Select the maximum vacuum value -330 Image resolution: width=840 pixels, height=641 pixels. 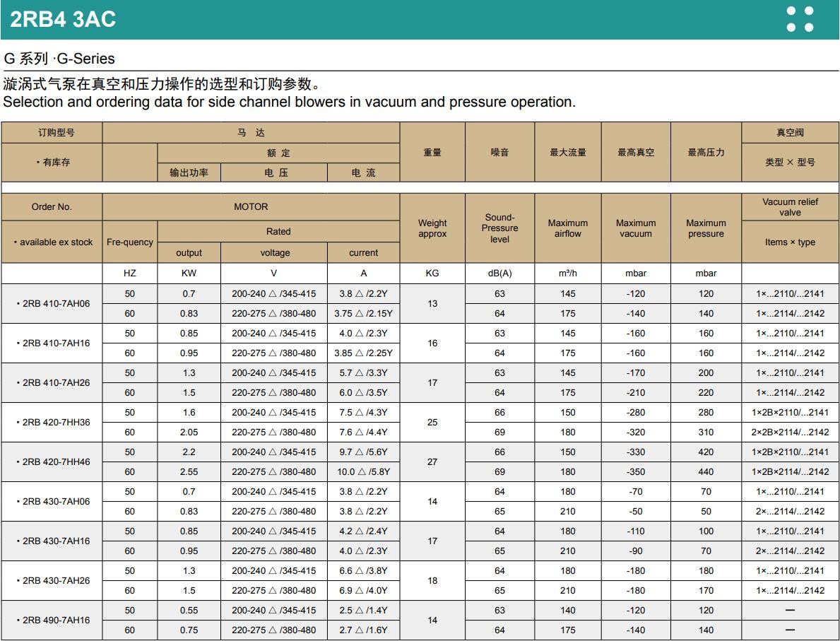click(636, 452)
